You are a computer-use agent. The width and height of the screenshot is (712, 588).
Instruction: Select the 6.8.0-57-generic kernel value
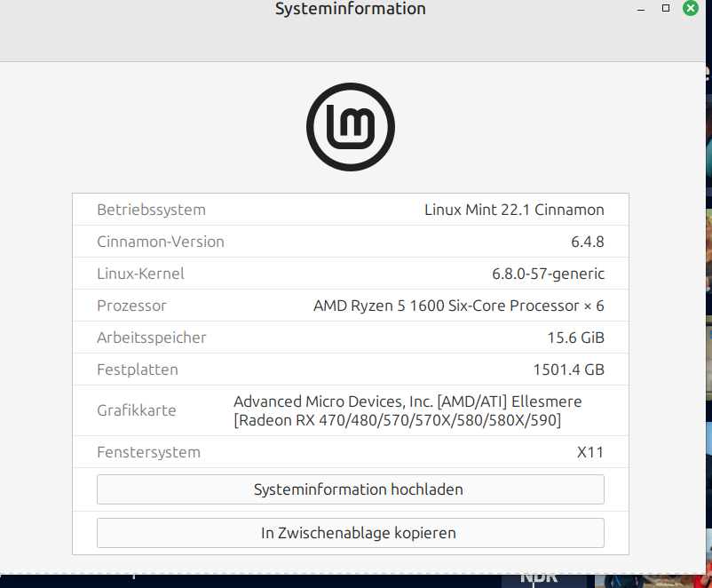pos(548,274)
